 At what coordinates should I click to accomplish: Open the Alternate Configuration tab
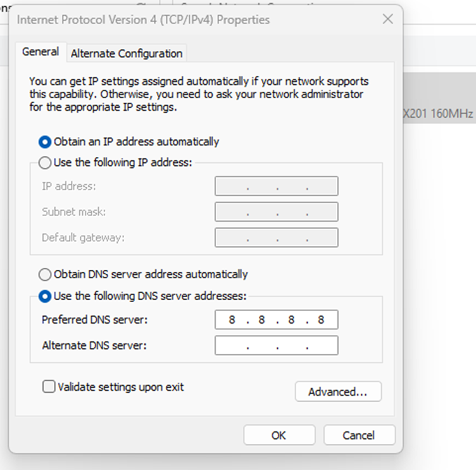coord(127,53)
